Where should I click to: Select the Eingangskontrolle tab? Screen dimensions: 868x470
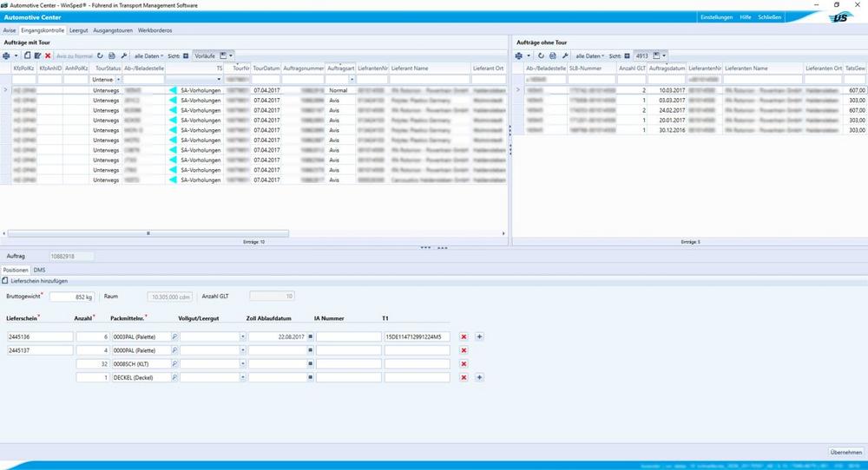[x=43, y=30]
